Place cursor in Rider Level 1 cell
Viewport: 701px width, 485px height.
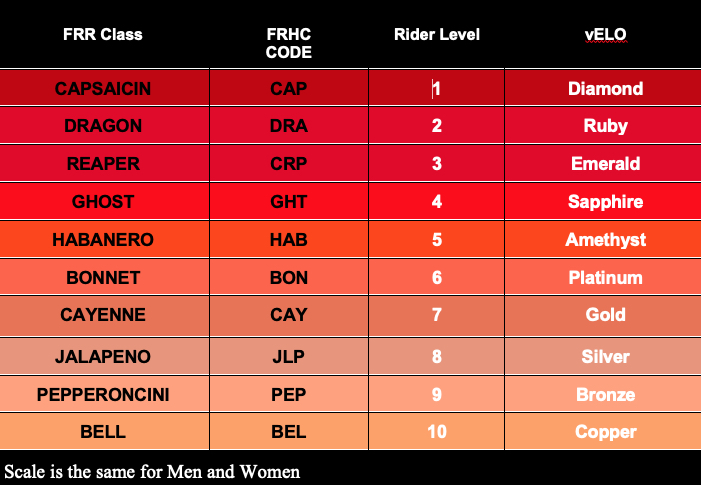click(x=437, y=88)
